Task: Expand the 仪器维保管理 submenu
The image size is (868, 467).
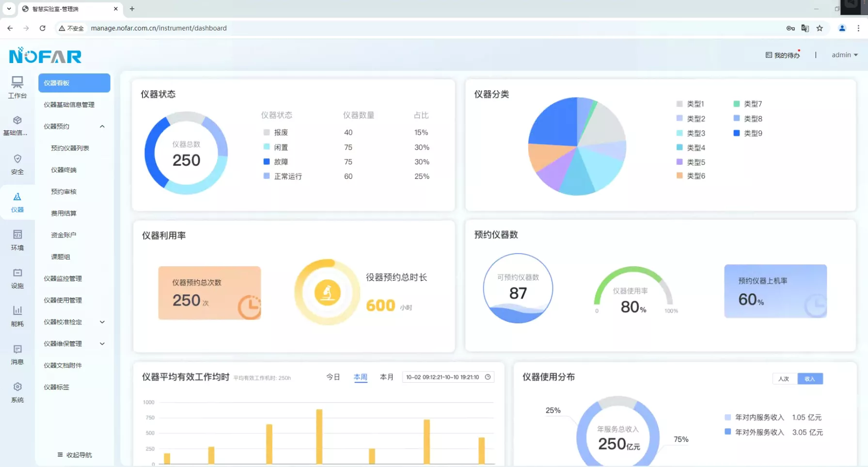Action: [x=102, y=343]
